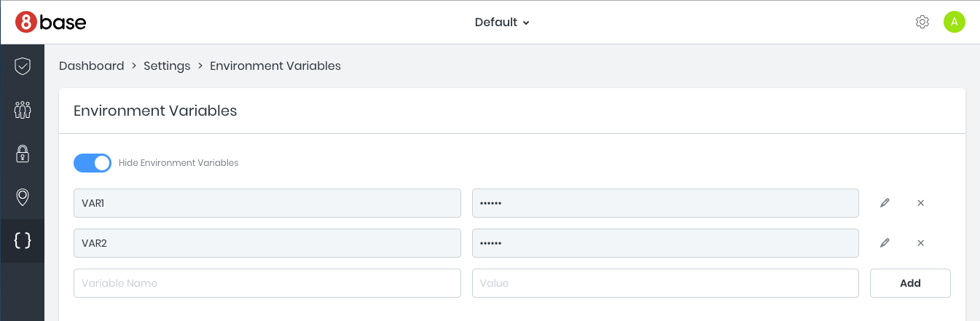Focus the Variable Name input field
This screenshot has width=980, height=321.
pos(267,283)
